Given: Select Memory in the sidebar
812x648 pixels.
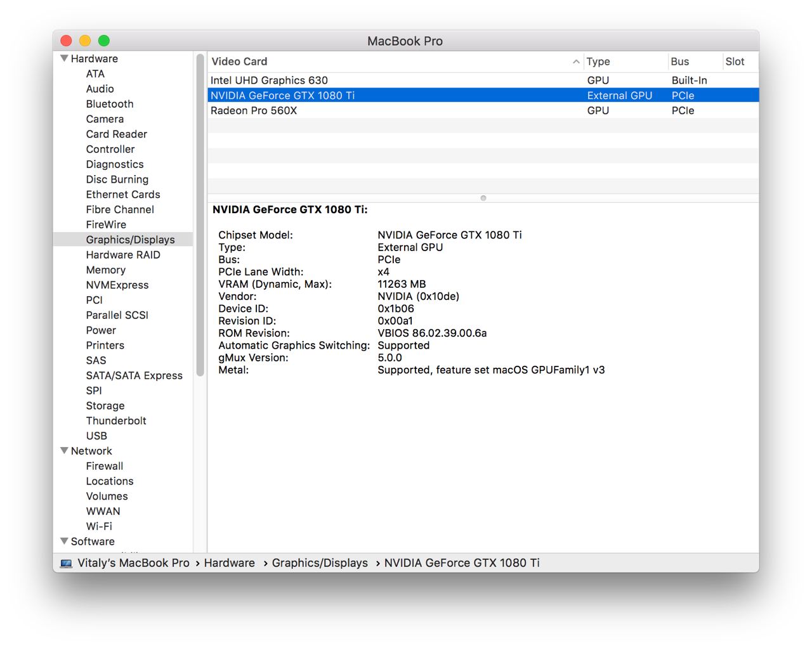Looking at the screenshot, I should (106, 270).
